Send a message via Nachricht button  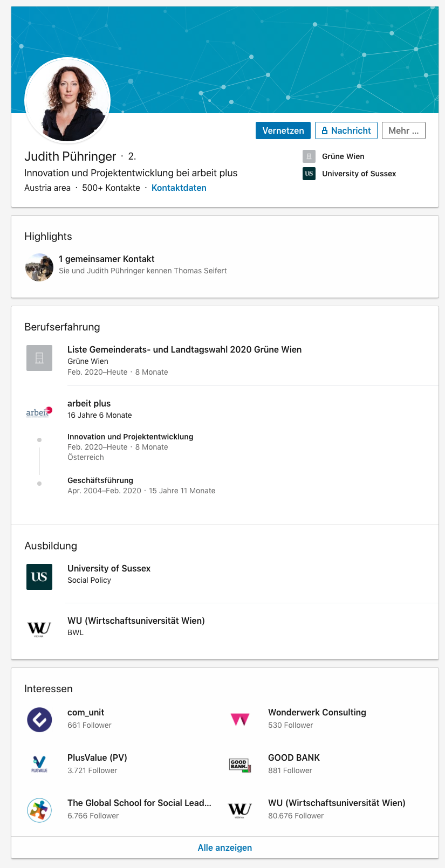pos(346,130)
